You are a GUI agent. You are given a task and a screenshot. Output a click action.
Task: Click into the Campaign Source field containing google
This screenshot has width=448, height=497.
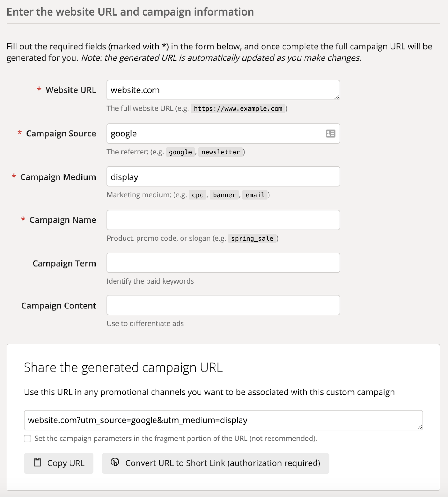tap(214, 134)
